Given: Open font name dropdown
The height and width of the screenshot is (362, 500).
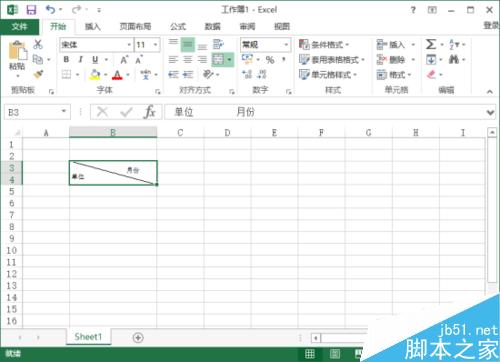Looking at the screenshot, I should point(129,44).
